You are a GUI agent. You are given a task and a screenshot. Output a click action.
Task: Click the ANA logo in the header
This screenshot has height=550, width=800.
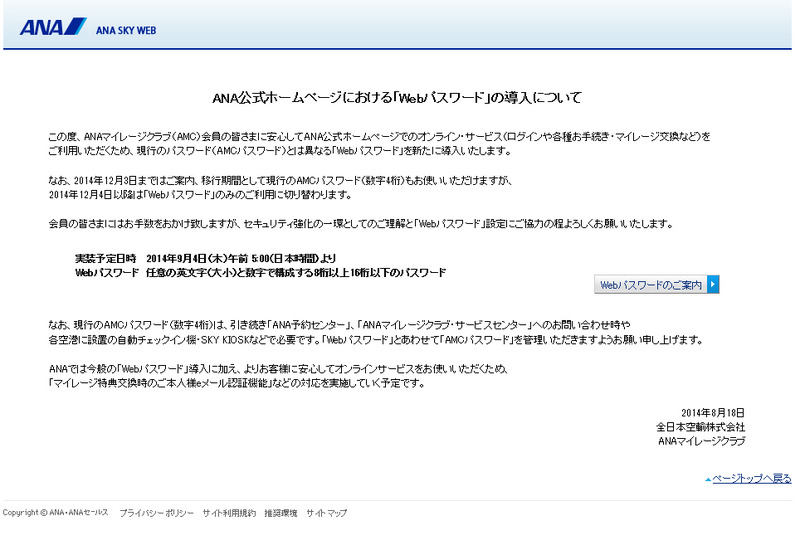[x=53, y=27]
